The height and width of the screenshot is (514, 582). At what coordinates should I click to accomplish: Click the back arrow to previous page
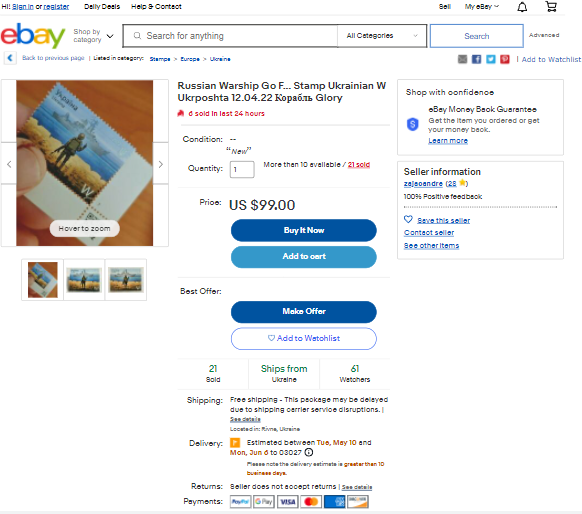tap(10, 58)
